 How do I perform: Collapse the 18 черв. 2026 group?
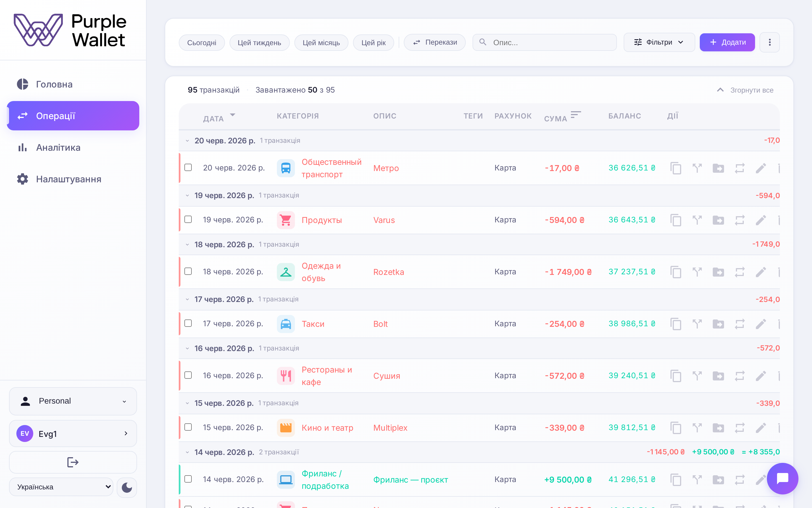click(x=187, y=245)
